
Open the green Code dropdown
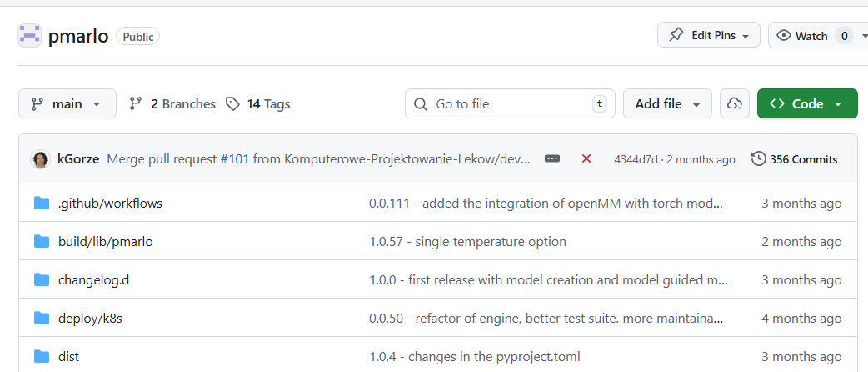point(807,103)
